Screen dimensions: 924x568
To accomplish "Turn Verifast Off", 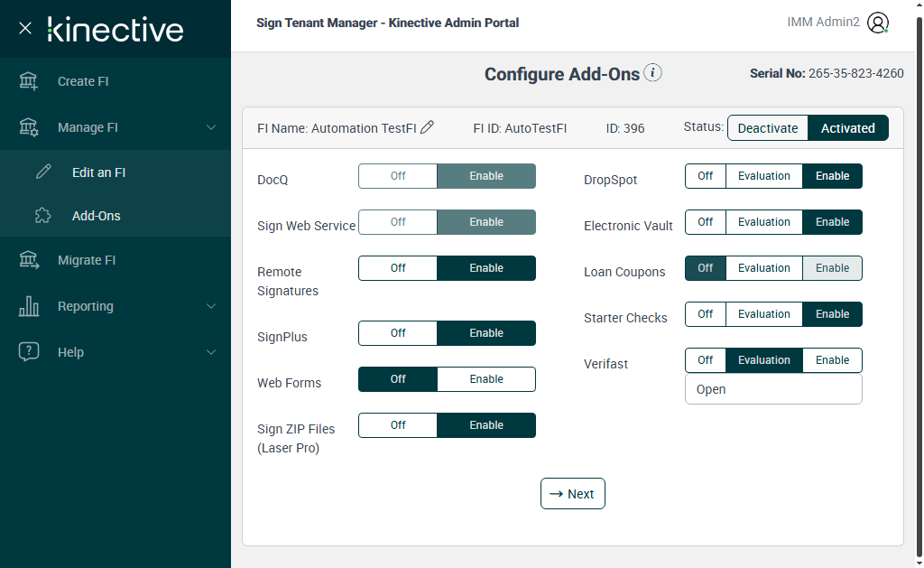I will pyautogui.click(x=706, y=359).
